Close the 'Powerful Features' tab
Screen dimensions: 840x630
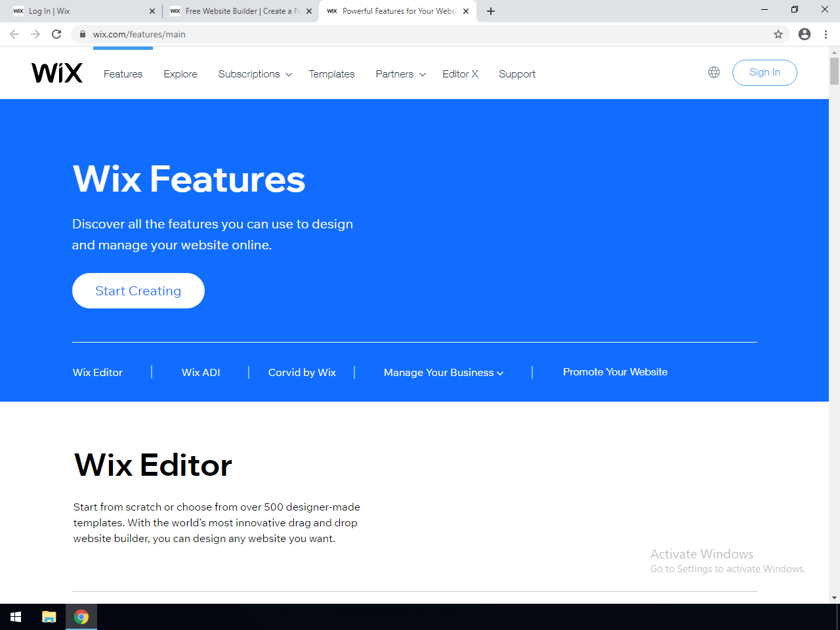tap(466, 11)
